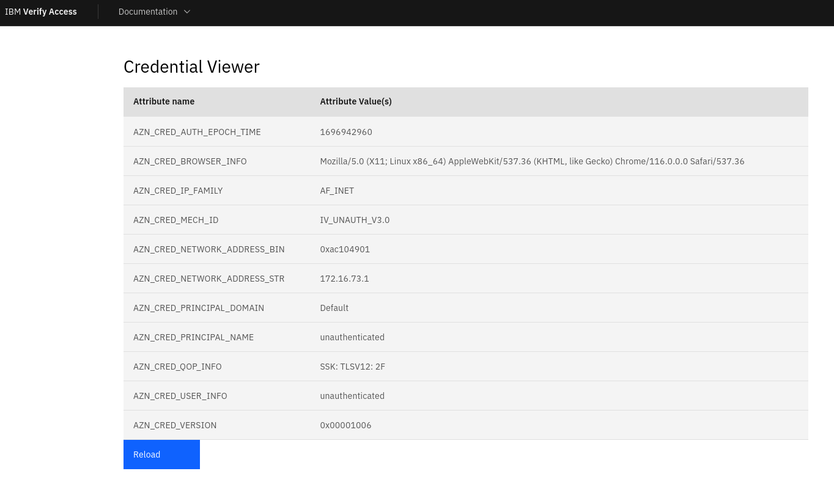Screen dimensions: 834x504
Task: Click the Attribute name column header
Action: [x=164, y=101]
